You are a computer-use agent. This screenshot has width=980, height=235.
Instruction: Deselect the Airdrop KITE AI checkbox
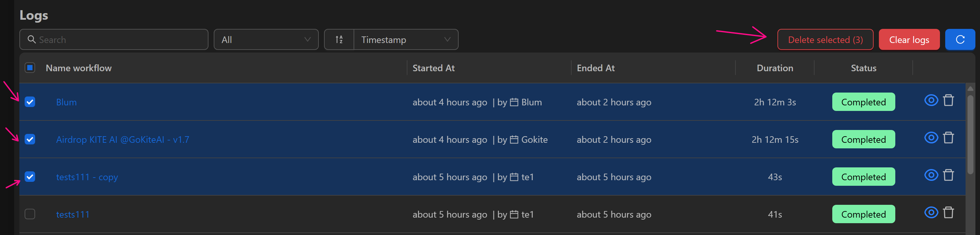[x=30, y=139]
